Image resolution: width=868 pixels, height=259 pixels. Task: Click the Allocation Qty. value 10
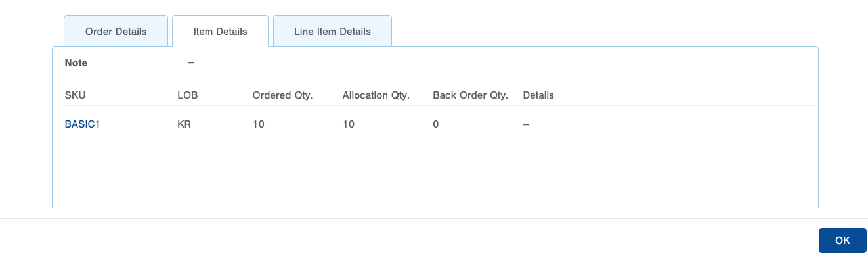[349, 124]
